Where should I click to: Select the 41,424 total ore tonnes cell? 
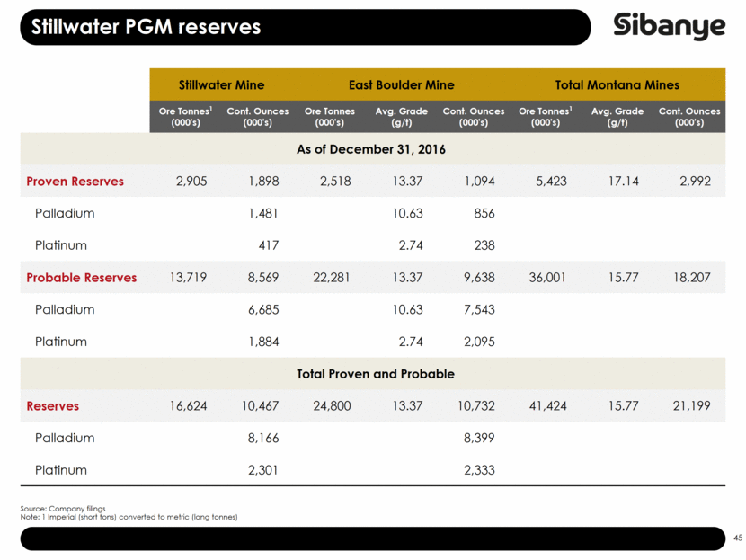[x=546, y=406]
